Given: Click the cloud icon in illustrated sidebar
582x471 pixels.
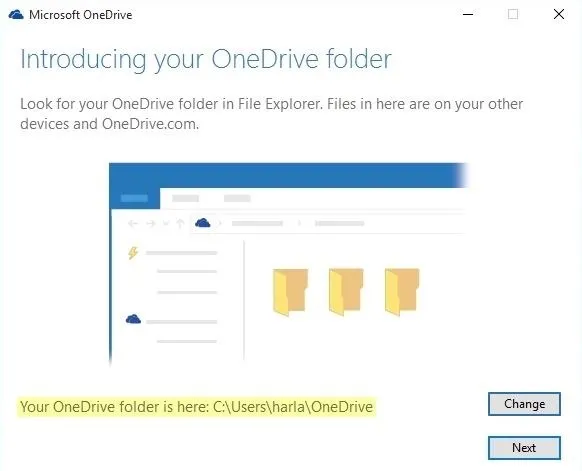Looking at the screenshot, I should pyautogui.click(x=133, y=319).
